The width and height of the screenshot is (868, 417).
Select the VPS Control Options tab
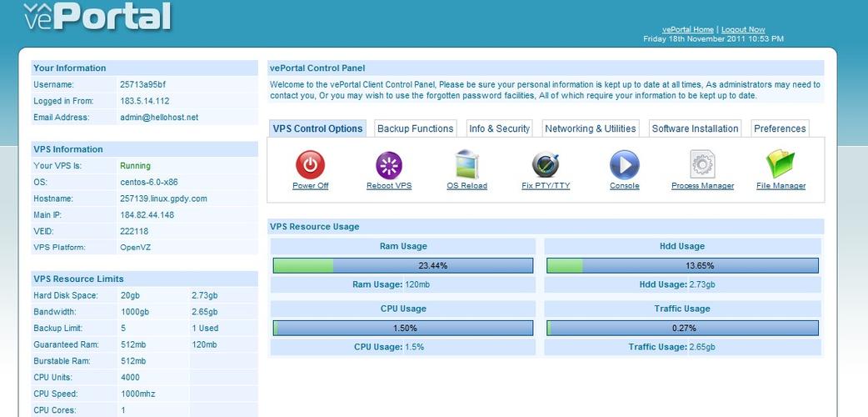pos(317,128)
